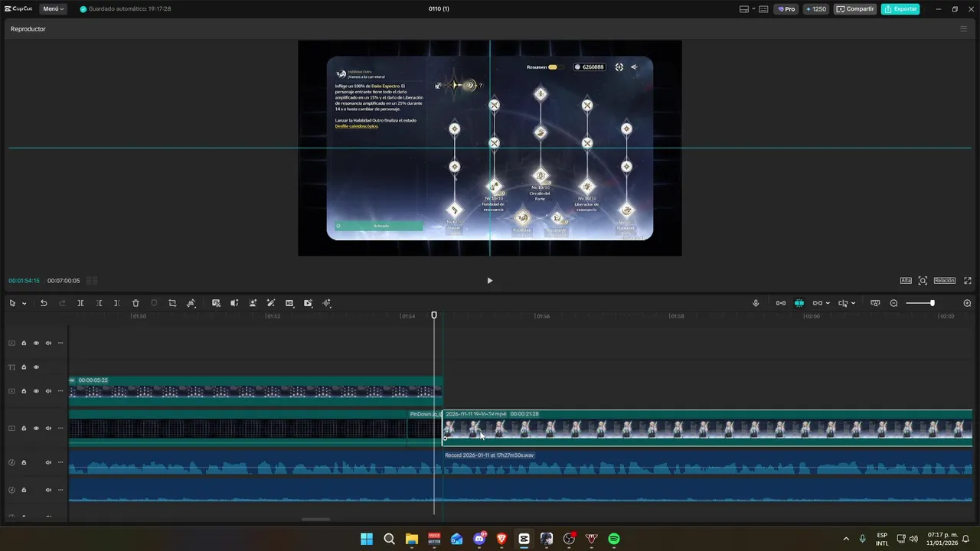Choose the arrow selection cursor tool

coord(12,304)
